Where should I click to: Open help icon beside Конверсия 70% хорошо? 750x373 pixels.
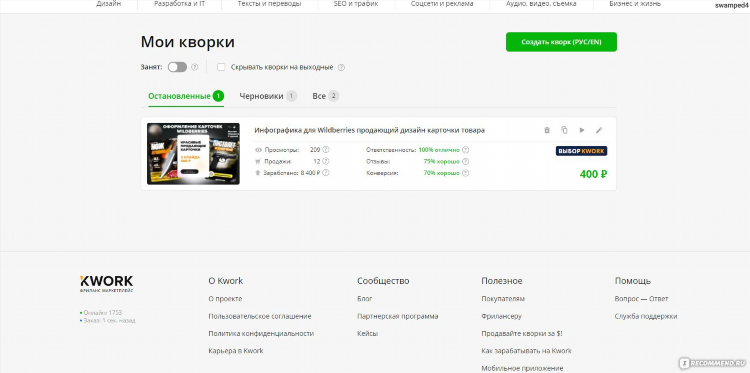click(465, 173)
